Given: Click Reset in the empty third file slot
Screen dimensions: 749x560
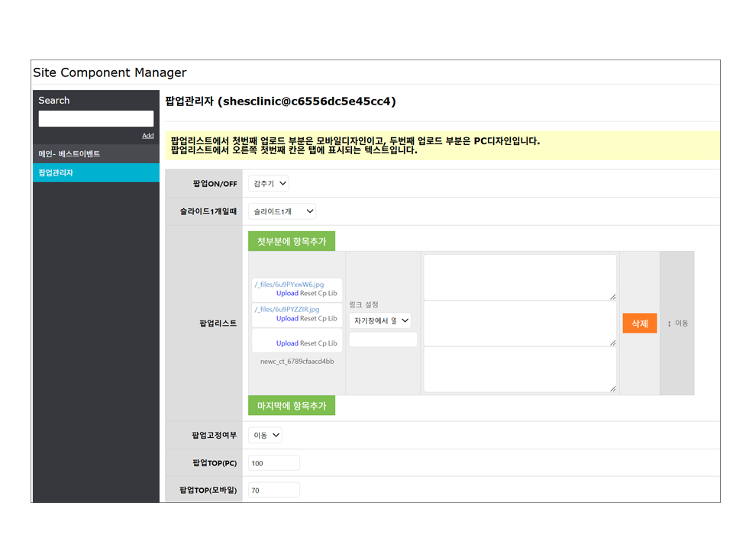Looking at the screenshot, I should 308,343.
